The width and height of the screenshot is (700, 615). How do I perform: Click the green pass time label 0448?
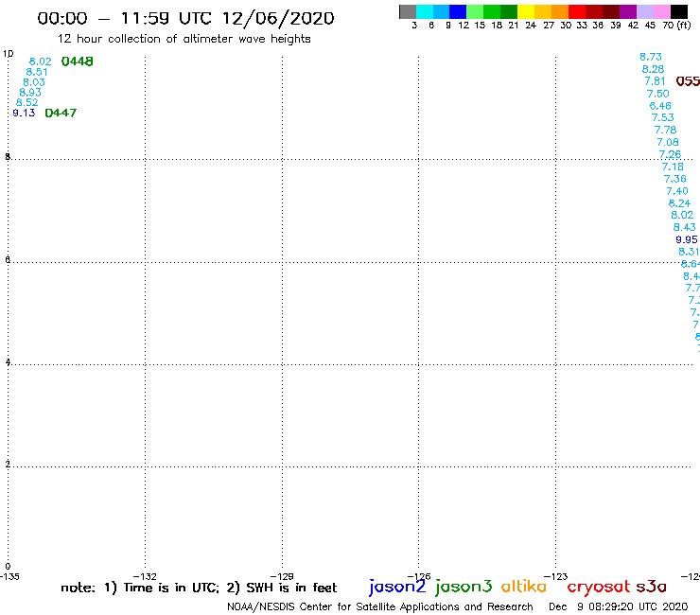point(78,61)
